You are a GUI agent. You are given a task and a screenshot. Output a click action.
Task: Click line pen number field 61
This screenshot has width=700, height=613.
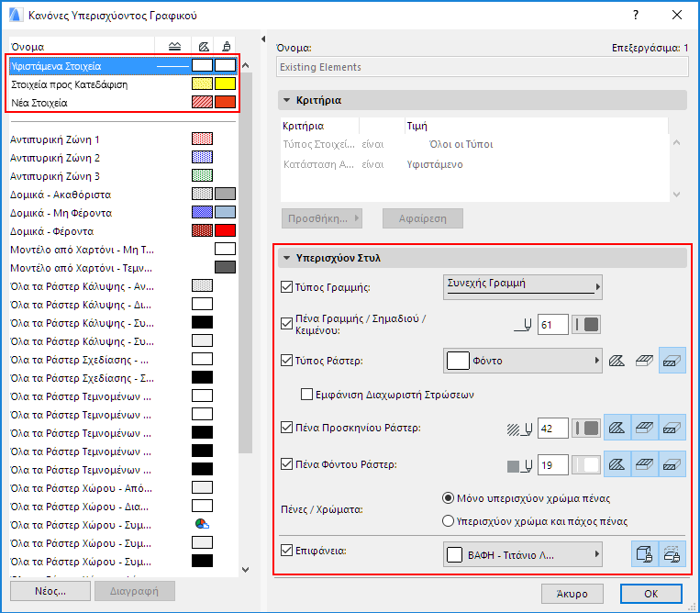[552, 325]
